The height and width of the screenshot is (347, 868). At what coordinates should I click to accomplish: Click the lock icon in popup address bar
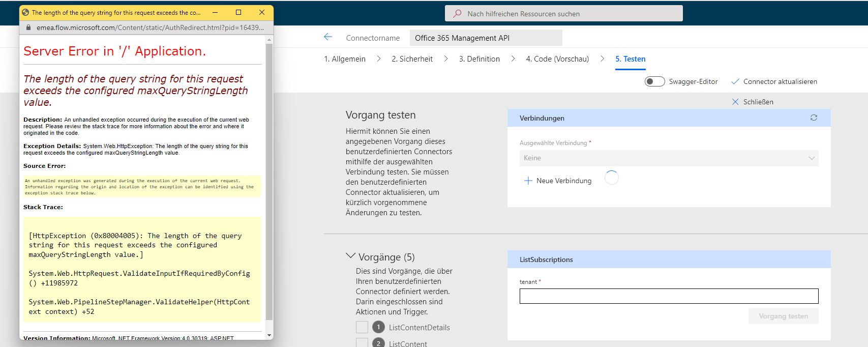click(x=28, y=27)
